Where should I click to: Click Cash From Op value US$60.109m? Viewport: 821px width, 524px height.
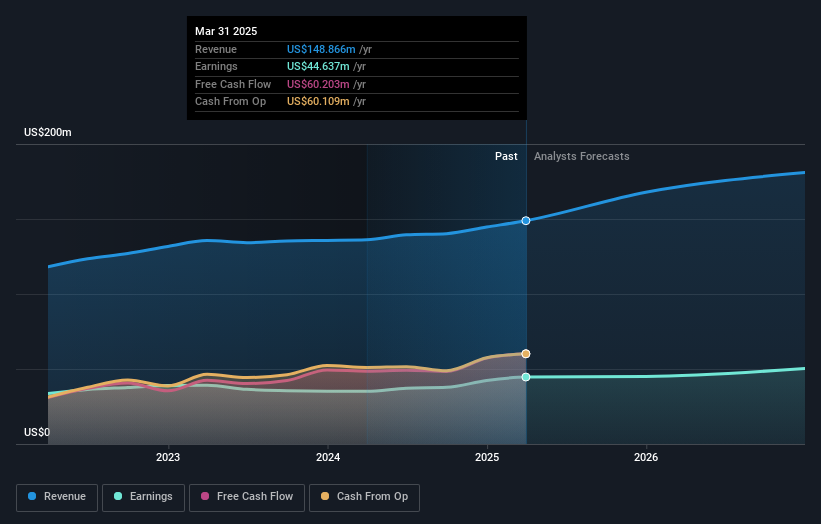tap(318, 102)
